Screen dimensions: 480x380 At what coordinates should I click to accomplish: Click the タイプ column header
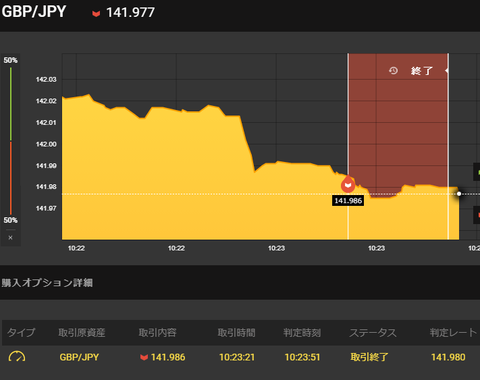[x=21, y=332]
